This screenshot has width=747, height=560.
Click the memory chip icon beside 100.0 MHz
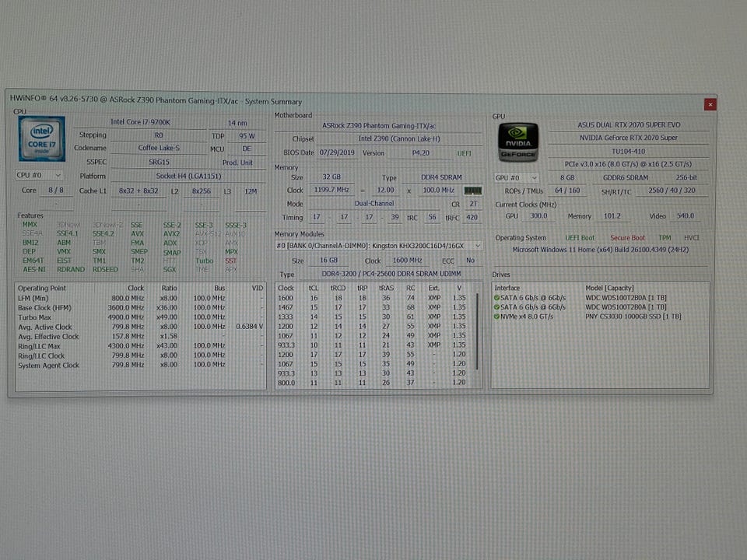[x=473, y=191]
